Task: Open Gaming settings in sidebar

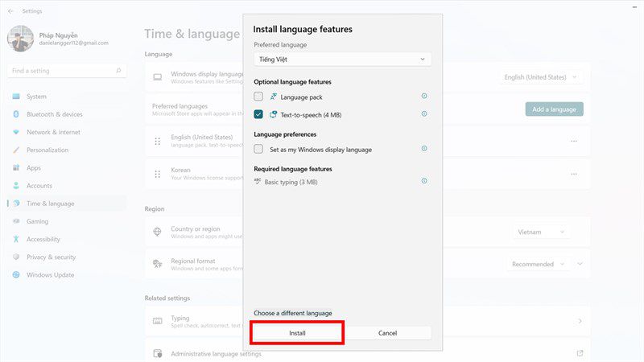Action: [67, 221]
